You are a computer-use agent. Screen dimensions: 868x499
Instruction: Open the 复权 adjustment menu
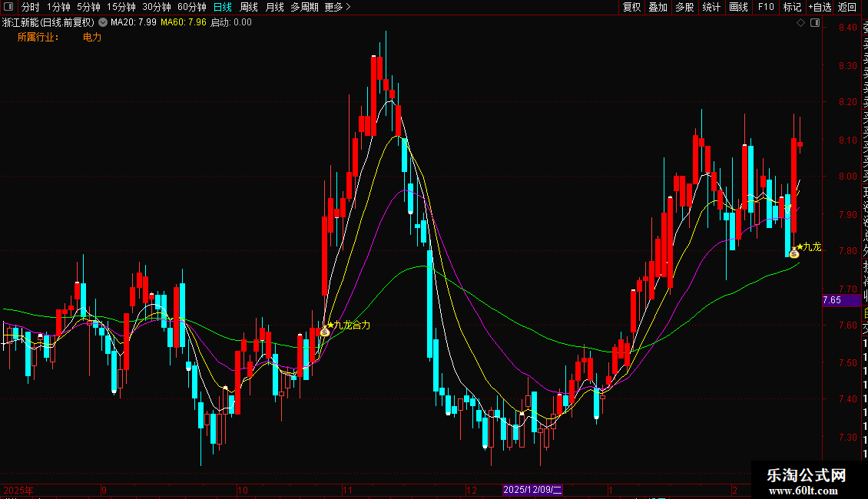tap(631, 7)
